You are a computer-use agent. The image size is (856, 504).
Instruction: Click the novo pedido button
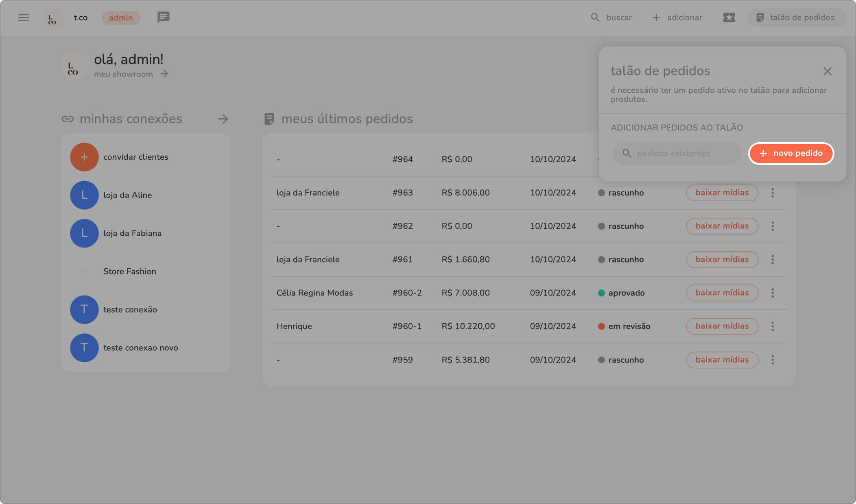(x=791, y=153)
